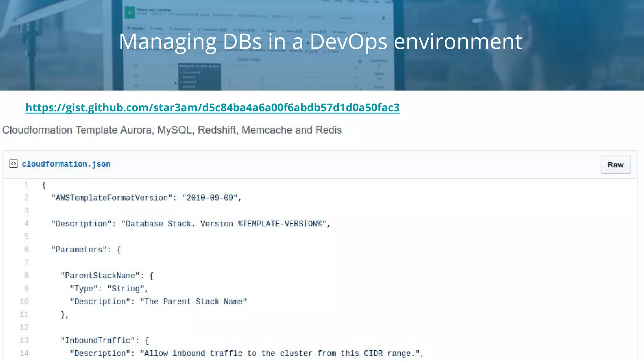Click line number 9 in the gutter
The width and height of the screenshot is (644, 362).
pos(26,288)
